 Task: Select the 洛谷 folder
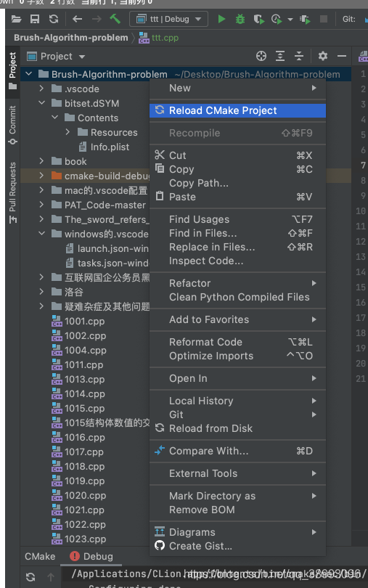coord(68,292)
